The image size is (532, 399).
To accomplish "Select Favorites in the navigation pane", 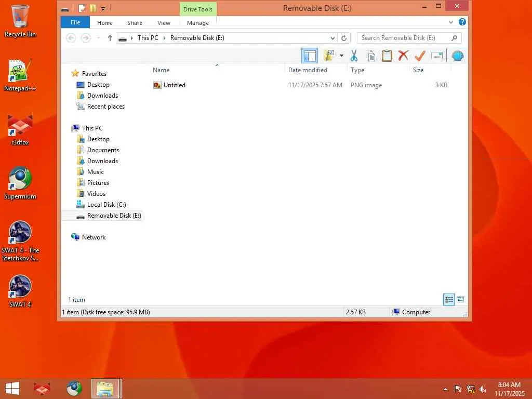I will 94,74.
